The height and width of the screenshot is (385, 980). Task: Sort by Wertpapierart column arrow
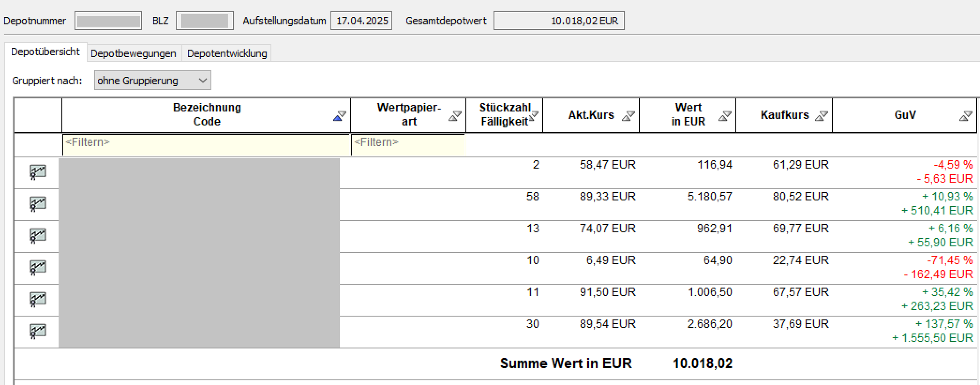click(455, 116)
